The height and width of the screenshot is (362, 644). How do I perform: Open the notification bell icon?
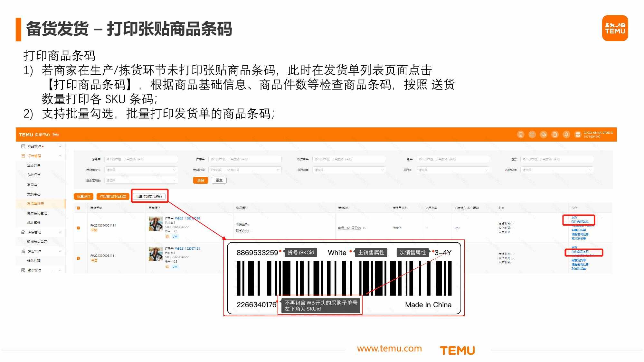point(566,135)
